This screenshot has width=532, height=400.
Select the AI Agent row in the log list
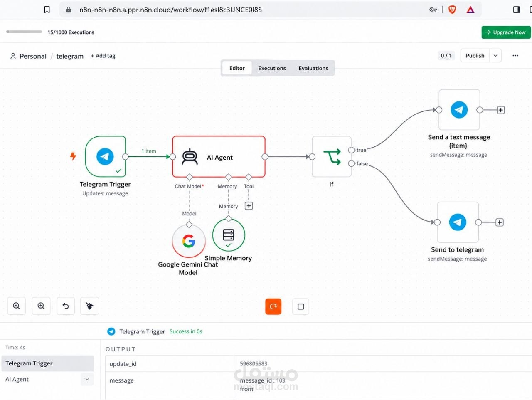tap(47, 379)
